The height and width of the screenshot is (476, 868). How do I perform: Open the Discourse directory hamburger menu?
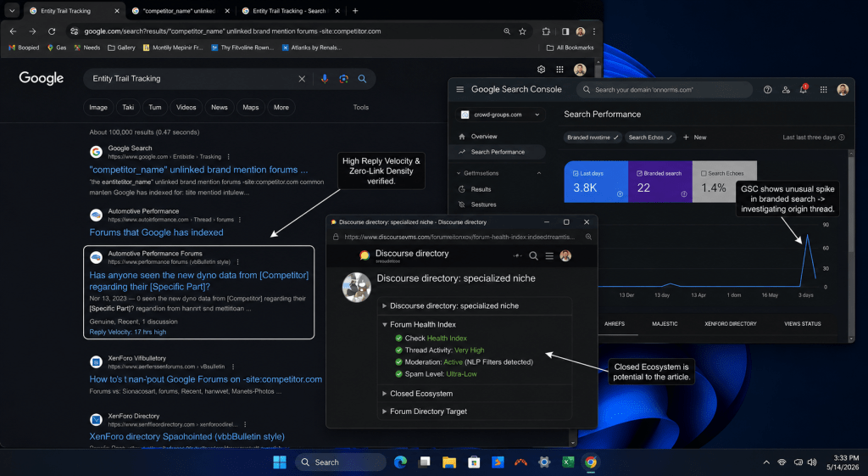[549, 255]
